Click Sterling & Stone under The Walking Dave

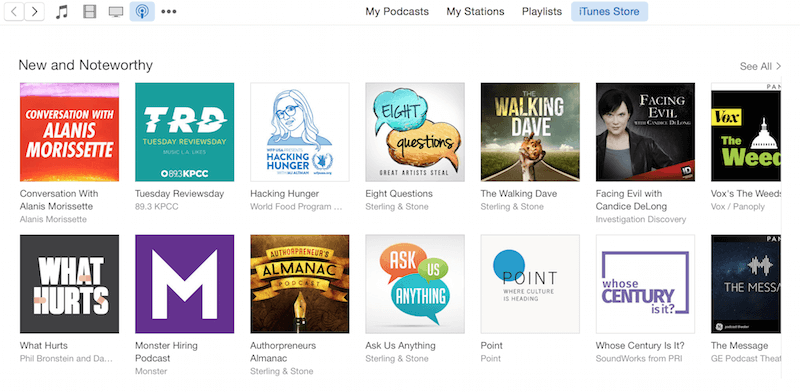512,207
